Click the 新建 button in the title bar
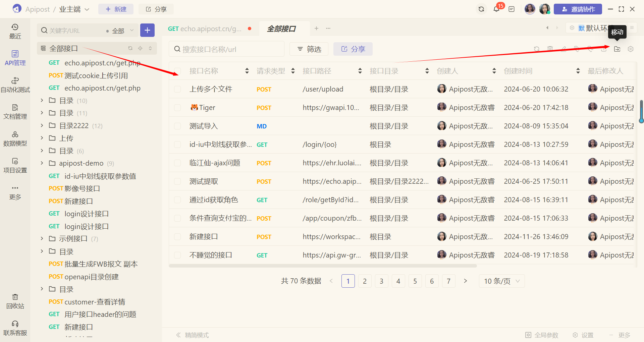The height and width of the screenshot is (342, 644). pyautogui.click(x=116, y=9)
